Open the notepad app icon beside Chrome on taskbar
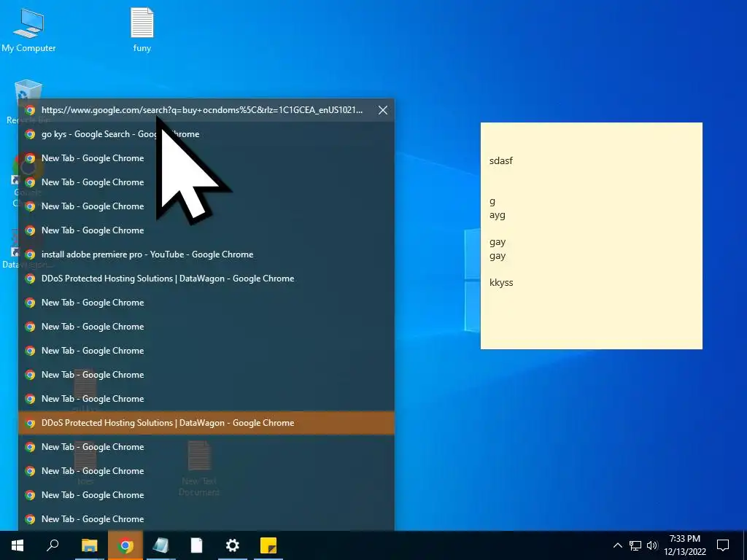Screen dimensions: 747x560 pyautogui.click(x=161, y=545)
